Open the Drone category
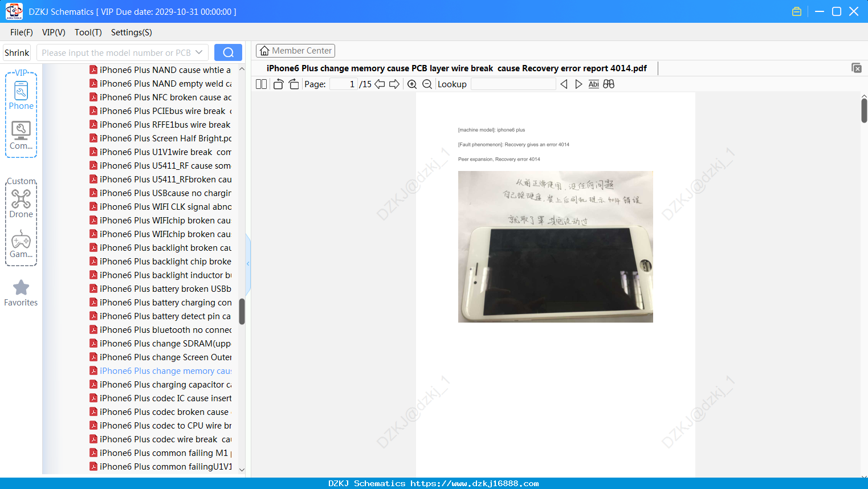The width and height of the screenshot is (868, 489). 21,203
